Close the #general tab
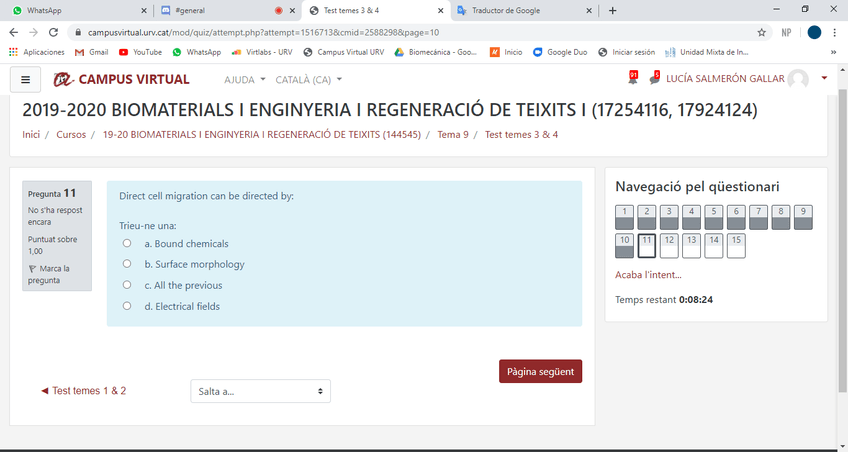 [x=292, y=10]
